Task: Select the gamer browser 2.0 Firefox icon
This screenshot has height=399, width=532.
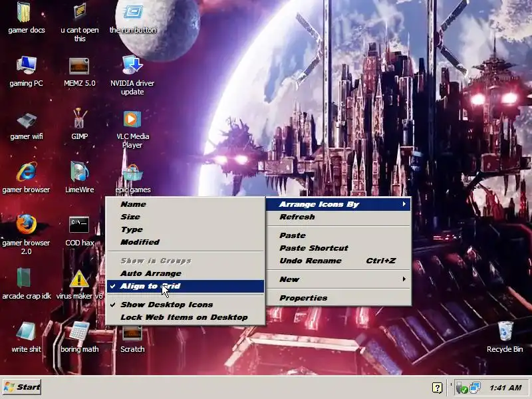Action: click(27, 224)
